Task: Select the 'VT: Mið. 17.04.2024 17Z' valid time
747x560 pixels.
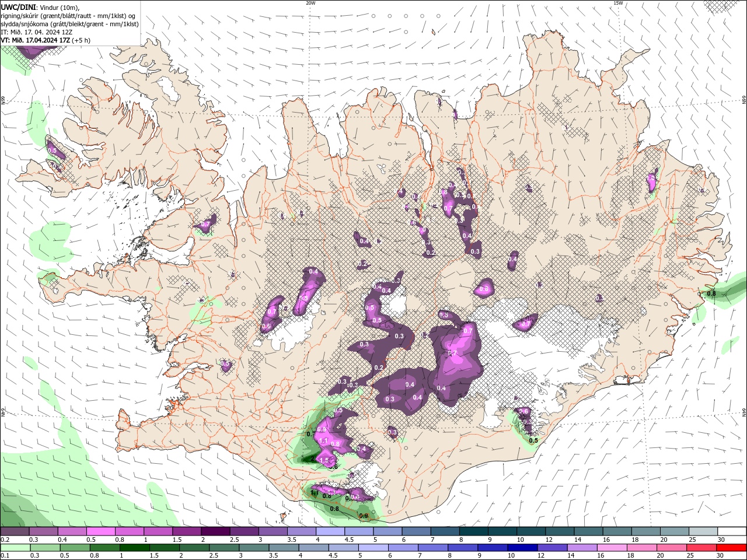Action: pyautogui.click(x=36, y=40)
